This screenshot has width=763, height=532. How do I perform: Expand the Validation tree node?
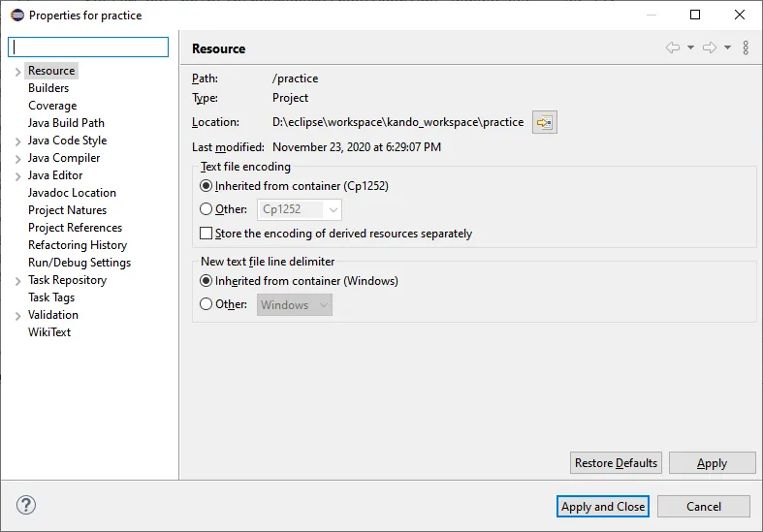point(17,316)
